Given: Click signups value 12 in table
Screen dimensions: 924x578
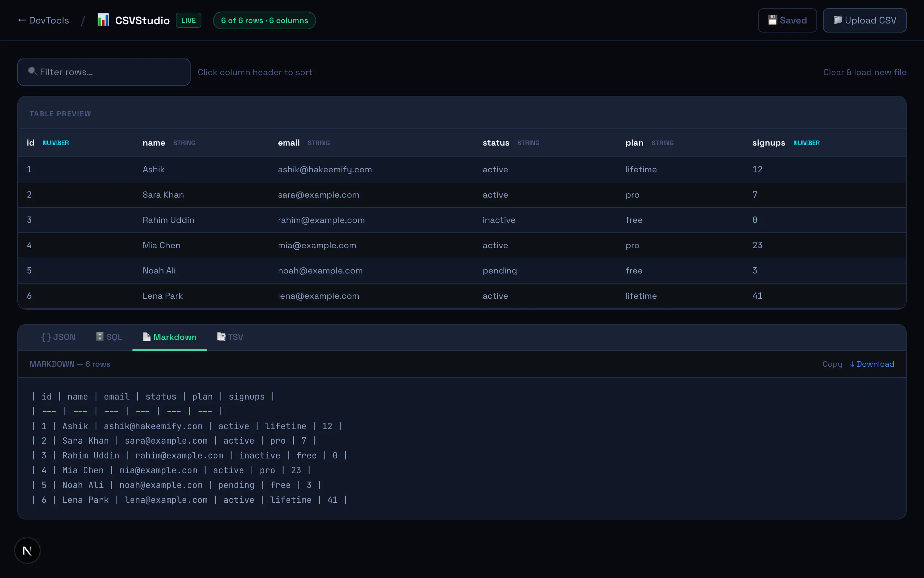Looking at the screenshot, I should [757, 169].
